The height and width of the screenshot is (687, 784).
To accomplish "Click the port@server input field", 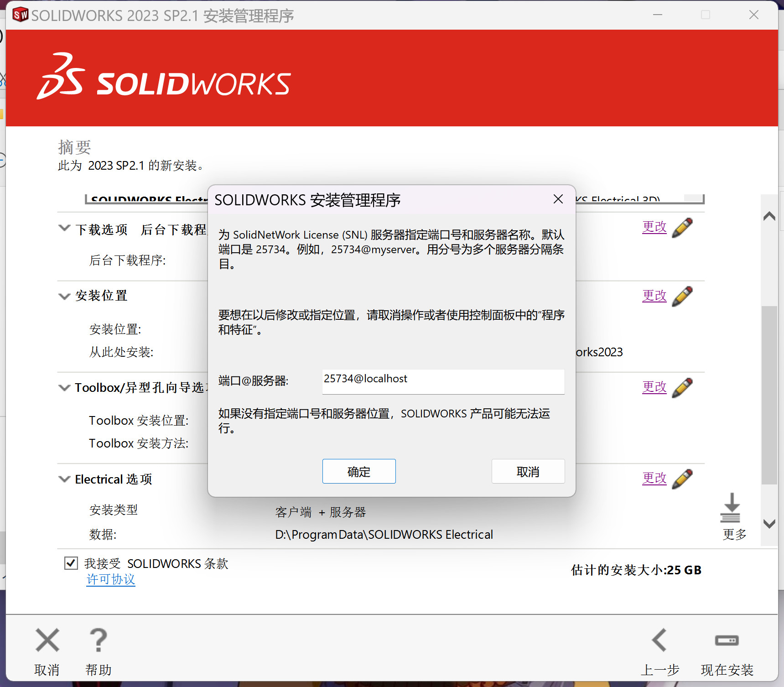I will 443,381.
